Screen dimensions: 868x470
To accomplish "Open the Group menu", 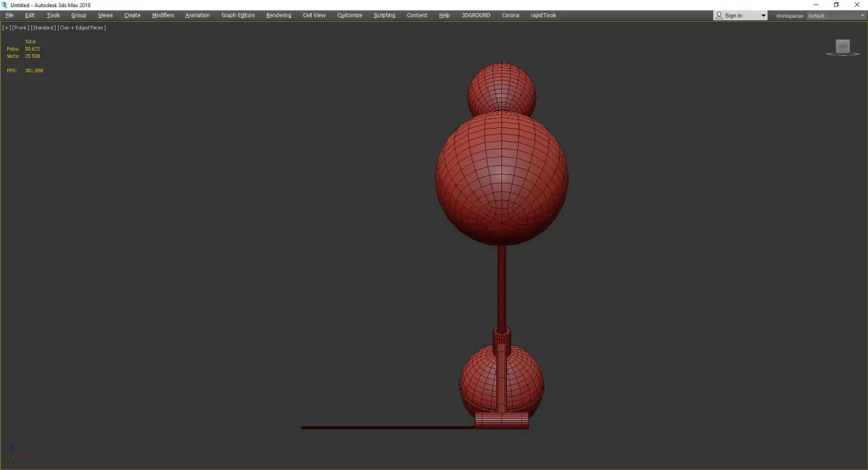I will pos(79,15).
